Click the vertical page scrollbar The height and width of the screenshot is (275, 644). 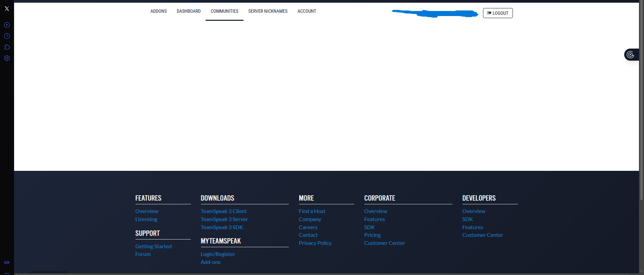(x=641, y=100)
